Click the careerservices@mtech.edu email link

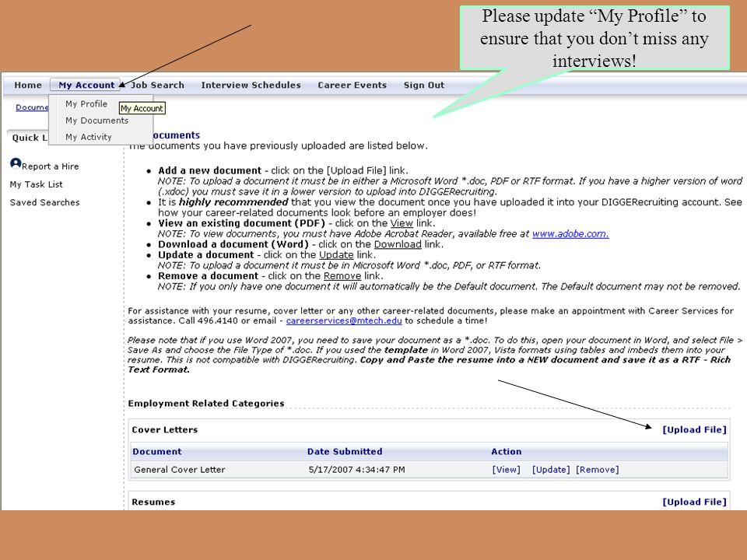(344, 320)
